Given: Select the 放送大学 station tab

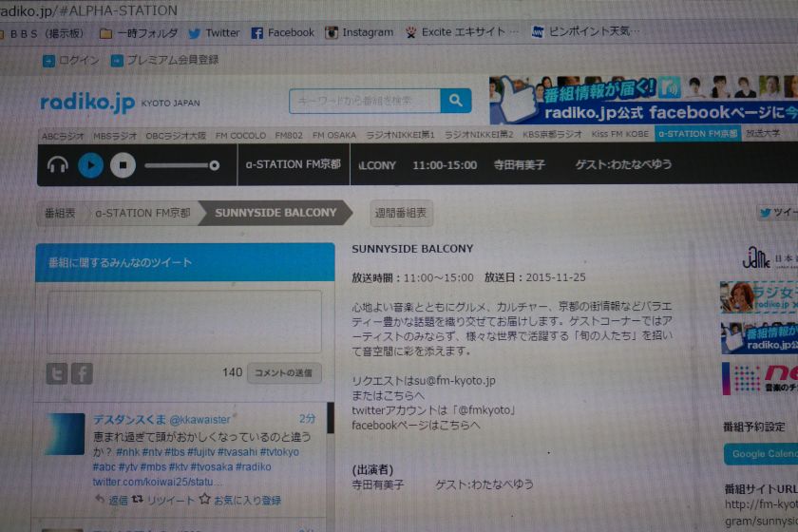Looking at the screenshot, I should click(763, 133).
